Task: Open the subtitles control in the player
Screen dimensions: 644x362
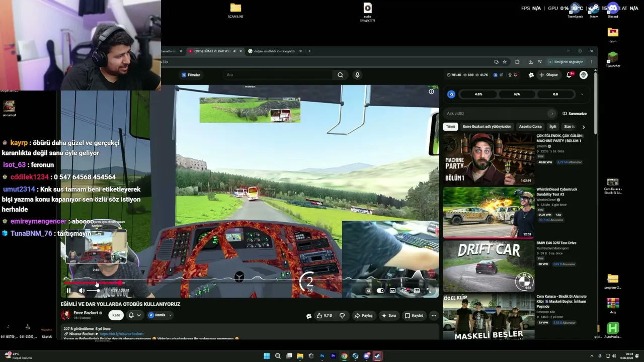Action: pos(392,291)
